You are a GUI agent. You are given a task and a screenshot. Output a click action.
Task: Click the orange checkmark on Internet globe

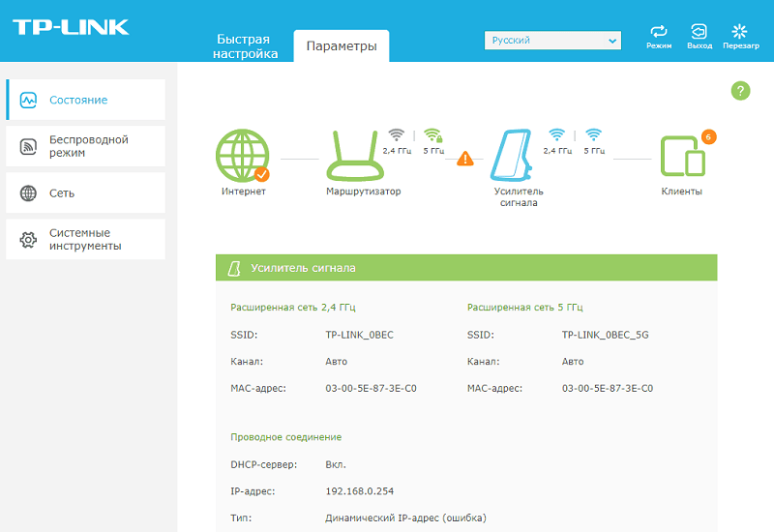tap(261, 174)
